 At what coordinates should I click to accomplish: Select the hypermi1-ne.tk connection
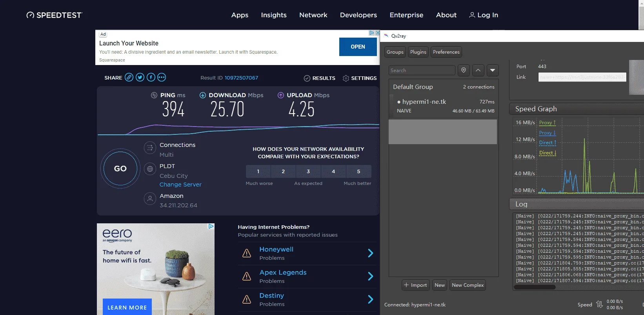(443, 106)
